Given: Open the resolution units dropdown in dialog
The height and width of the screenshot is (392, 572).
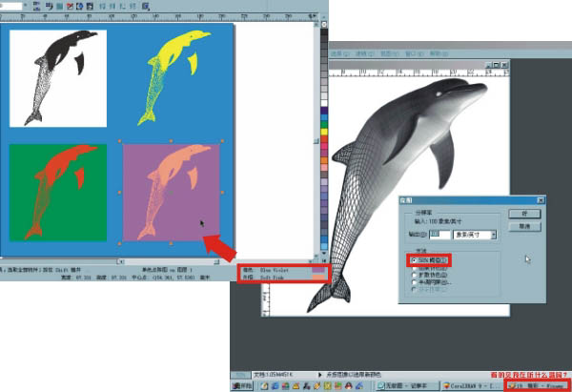Looking at the screenshot, I should point(493,235).
